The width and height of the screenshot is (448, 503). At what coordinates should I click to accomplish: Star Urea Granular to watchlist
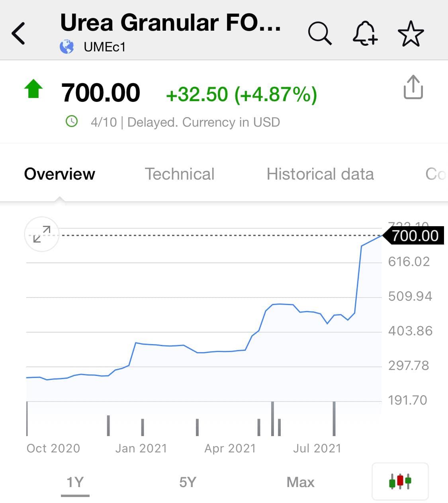[x=411, y=34]
